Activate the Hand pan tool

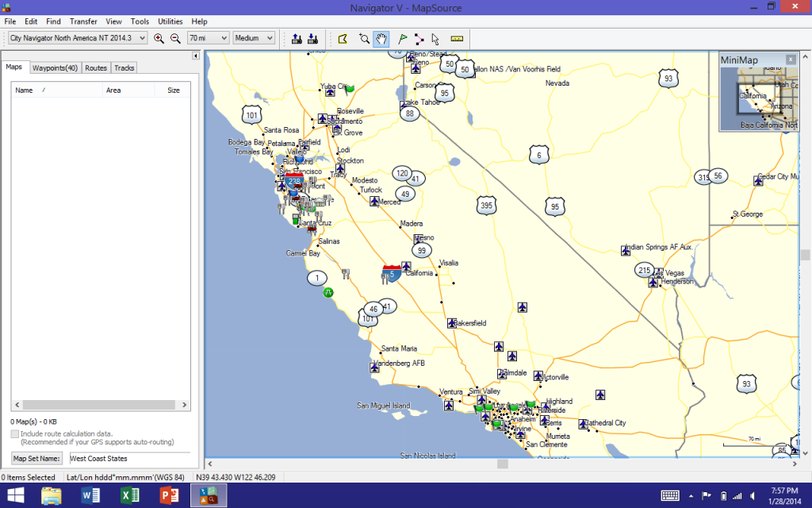(380, 38)
